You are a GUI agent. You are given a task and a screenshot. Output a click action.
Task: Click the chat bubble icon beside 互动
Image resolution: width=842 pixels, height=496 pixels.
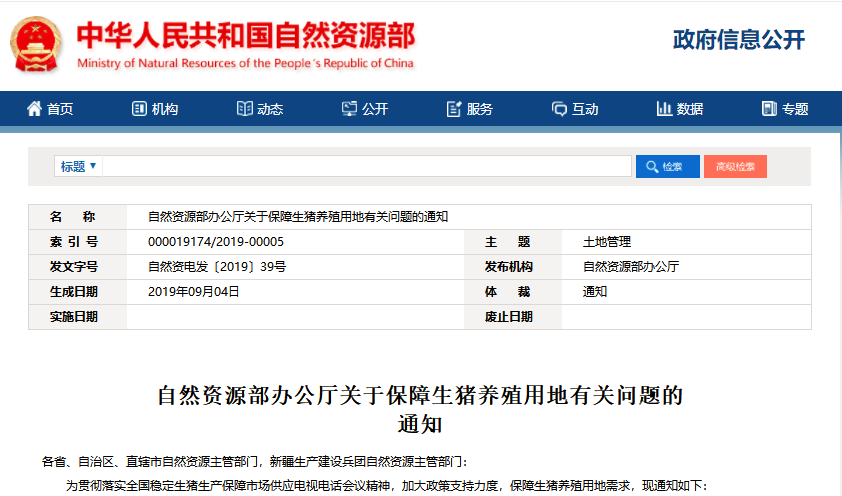[x=559, y=110]
